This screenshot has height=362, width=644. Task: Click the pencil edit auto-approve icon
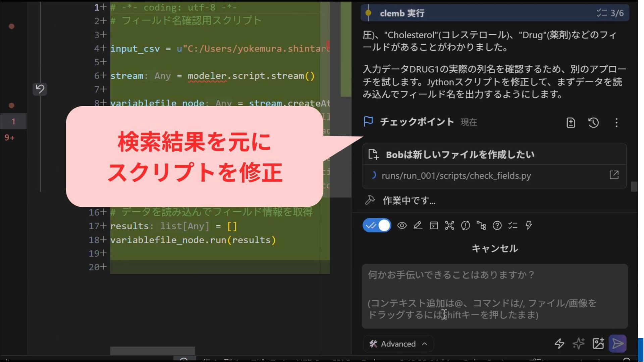coord(418,225)
